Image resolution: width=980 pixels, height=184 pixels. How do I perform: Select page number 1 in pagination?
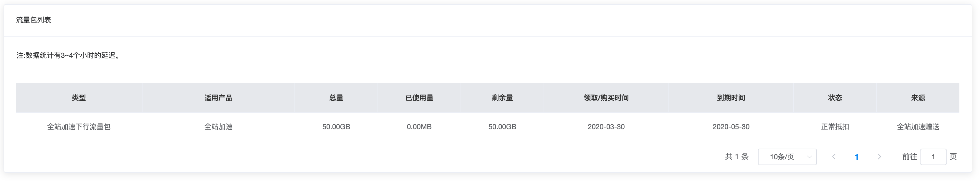pyautogui.click(x=856, y=157)
